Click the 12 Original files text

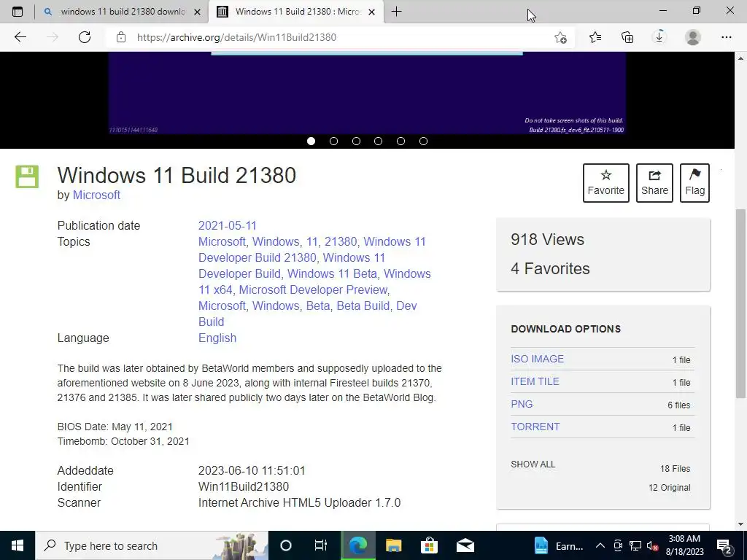[x=670, y=488]
